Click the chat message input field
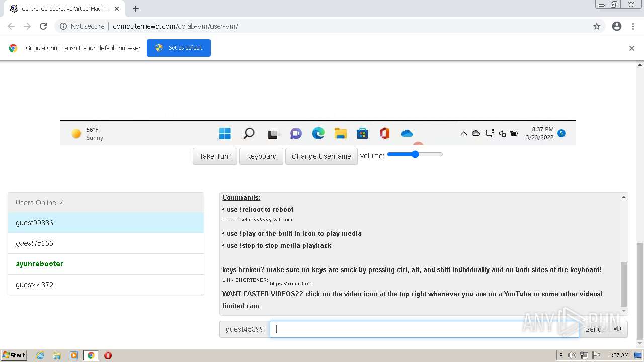The height and width of the screenshot is (362, 644). 424,329
